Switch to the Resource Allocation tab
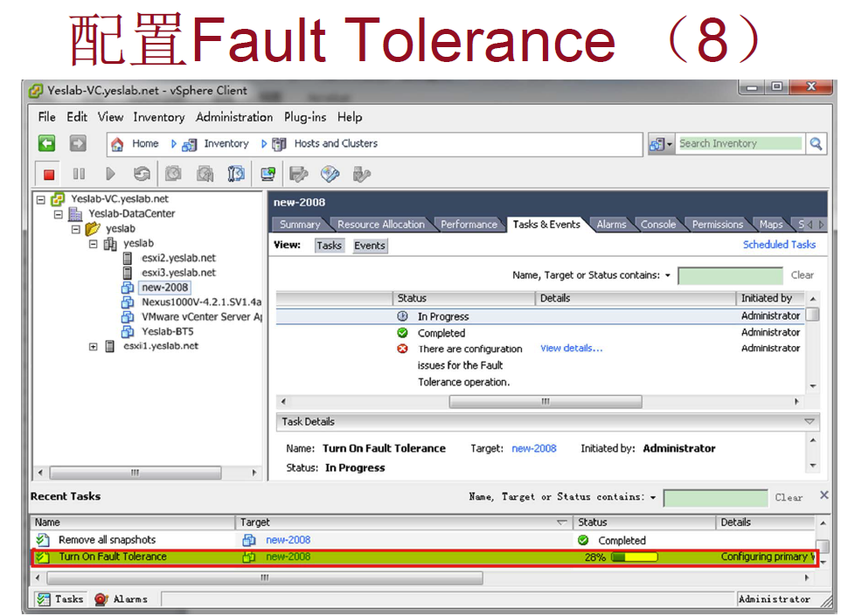Screen dimensions: 841x616 pyautogui.click(x=381, y=225)
